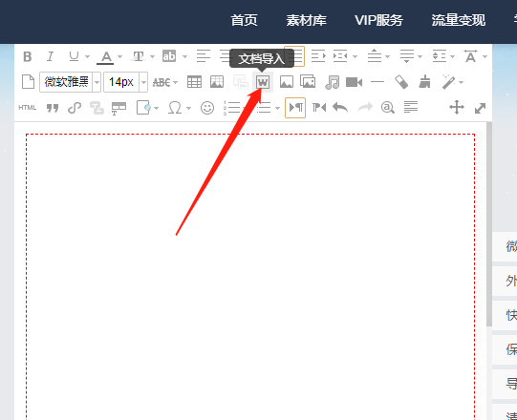The image size is (517, 420).
Task: Open the 素材库 navigation item
Action: (x=307, y=20)
